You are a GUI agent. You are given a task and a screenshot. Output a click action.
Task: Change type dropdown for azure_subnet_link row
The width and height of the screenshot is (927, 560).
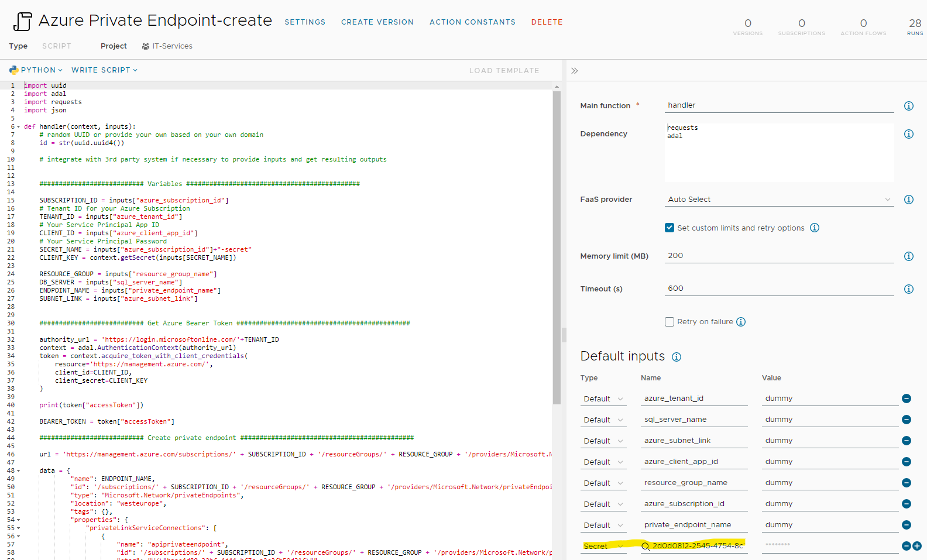603,441
